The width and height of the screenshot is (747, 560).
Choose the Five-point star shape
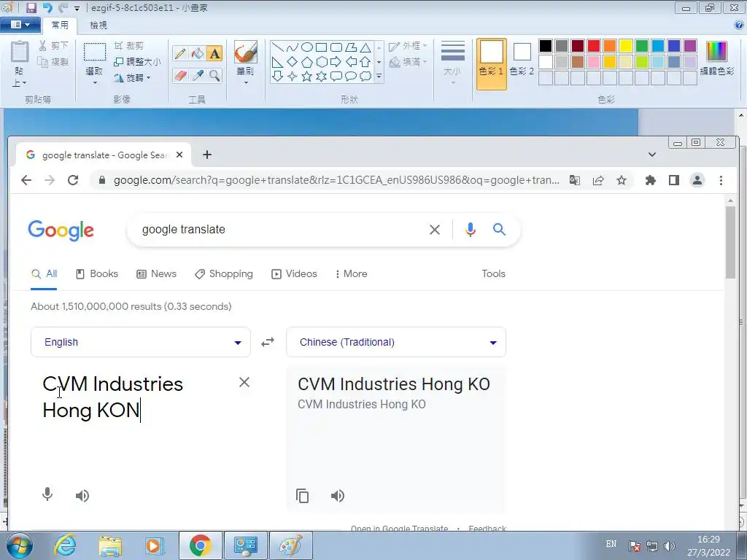click(x=307, y=76)
